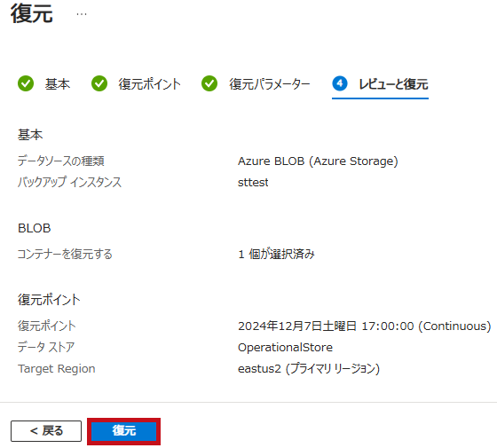
Task: Click the blue step 4 circle icon
Action: coord(340,83)
